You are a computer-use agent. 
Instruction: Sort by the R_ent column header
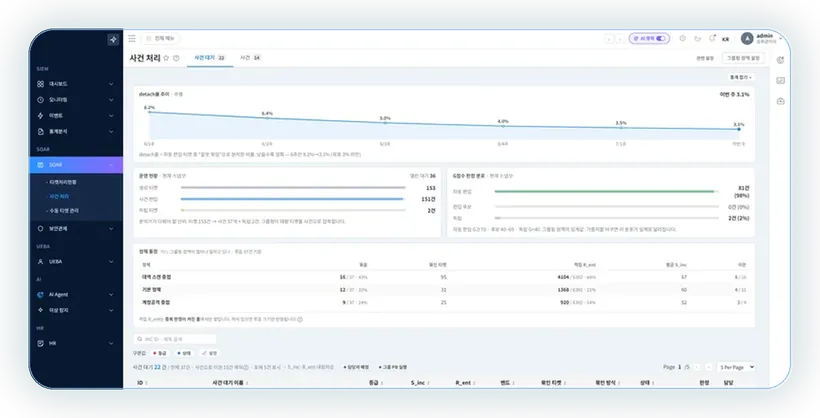pos(465,383)
